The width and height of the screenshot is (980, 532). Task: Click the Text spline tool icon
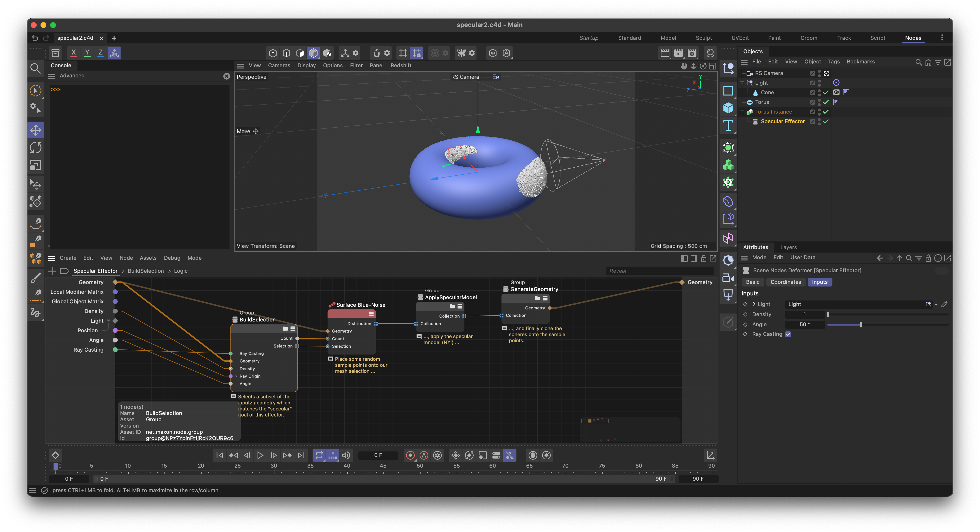point(728,126)
